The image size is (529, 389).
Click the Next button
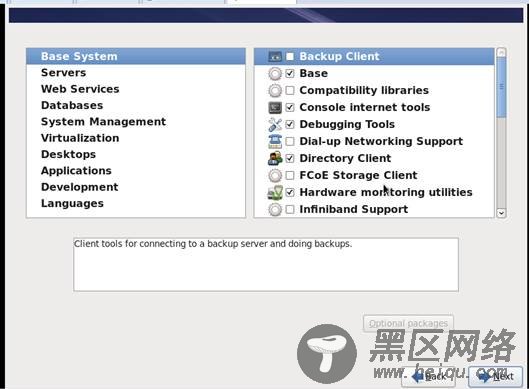[x=497, y=376]
